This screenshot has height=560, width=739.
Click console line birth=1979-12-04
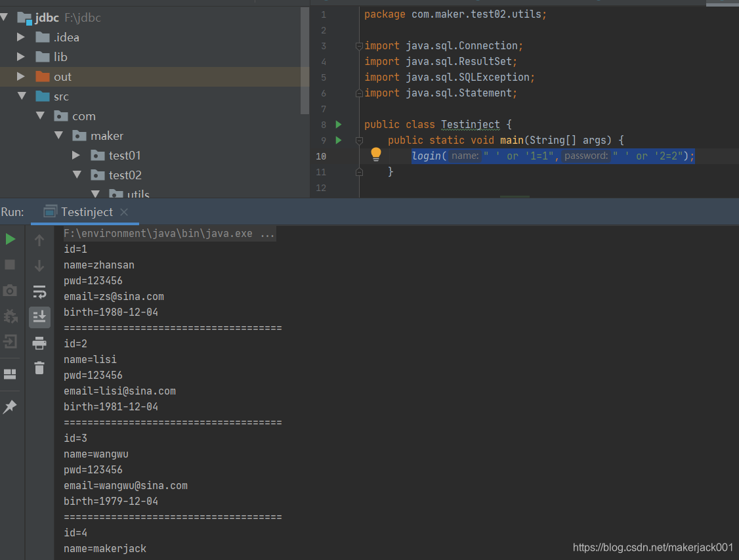[x=111, y=502]
